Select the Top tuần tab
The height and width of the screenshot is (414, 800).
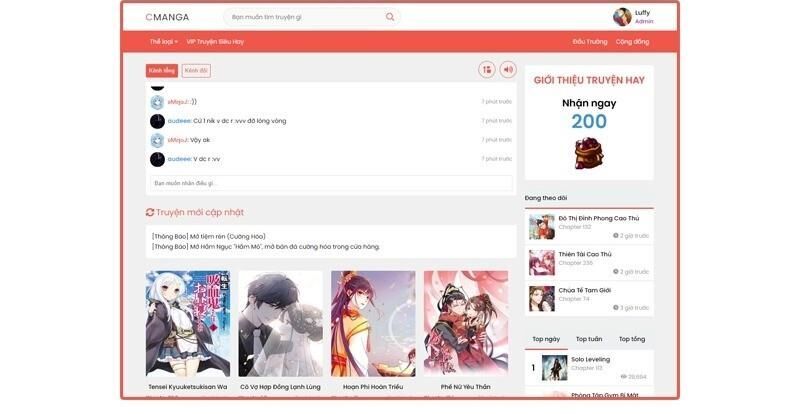click(x=589, y=339)
